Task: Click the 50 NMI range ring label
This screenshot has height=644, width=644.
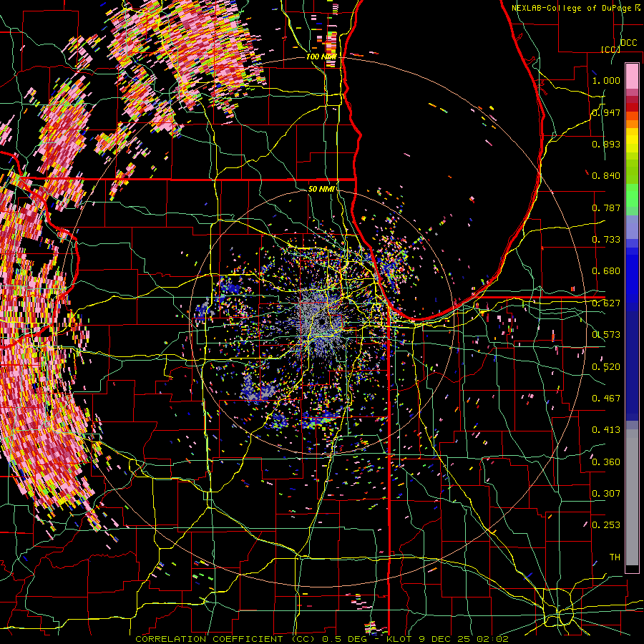Action: [321, 189]
